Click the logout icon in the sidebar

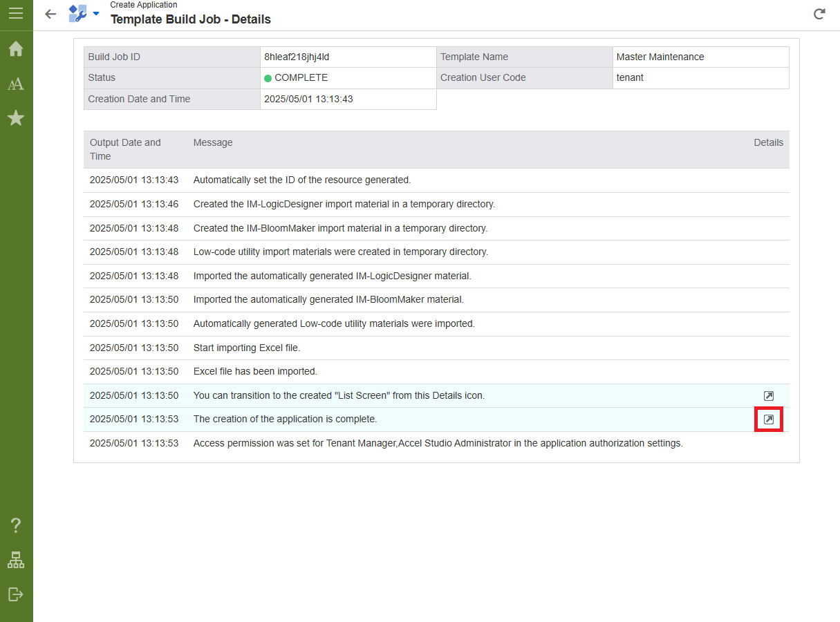16,594
